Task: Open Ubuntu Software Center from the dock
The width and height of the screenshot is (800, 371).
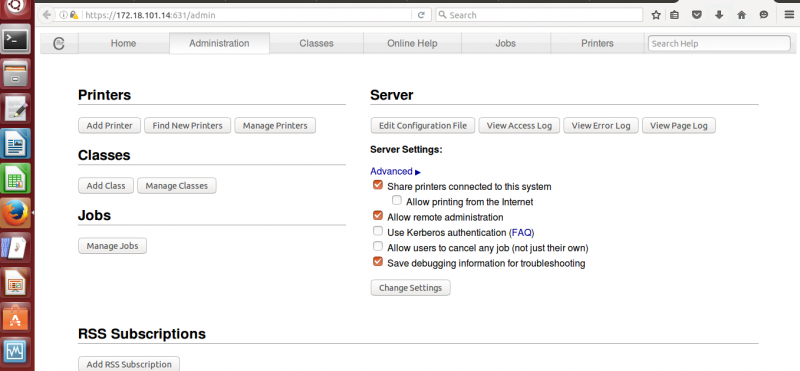Action: point(15,317)
